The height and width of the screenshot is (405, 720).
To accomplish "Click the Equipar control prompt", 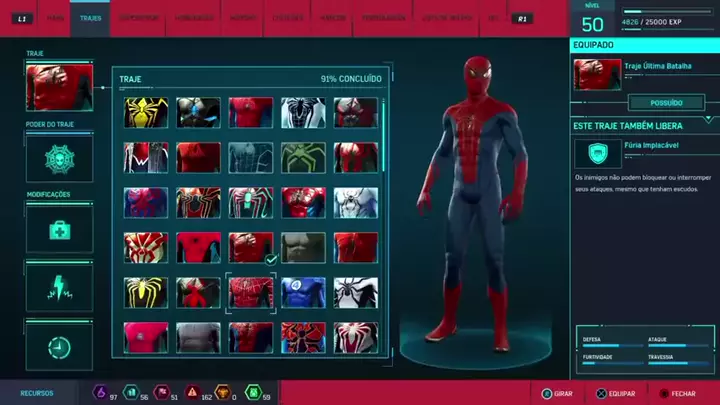I will pos(615,394).
